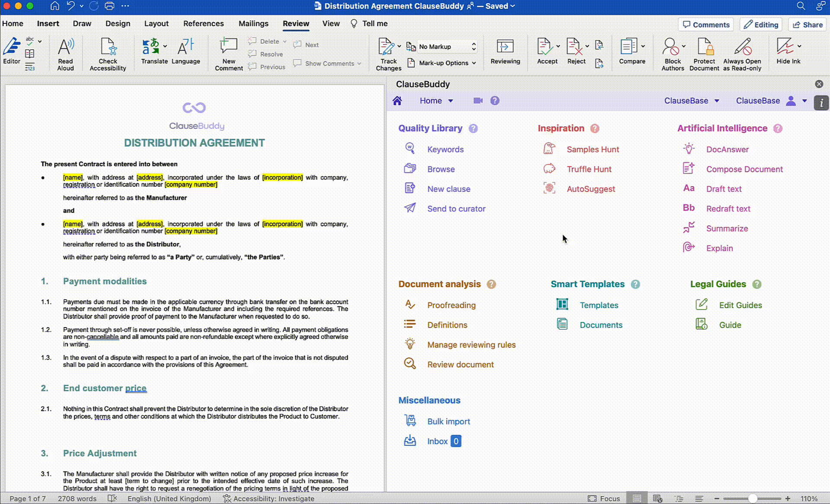
Task: Launch Truffle Hunt
Action: click(x=589, y=169)
